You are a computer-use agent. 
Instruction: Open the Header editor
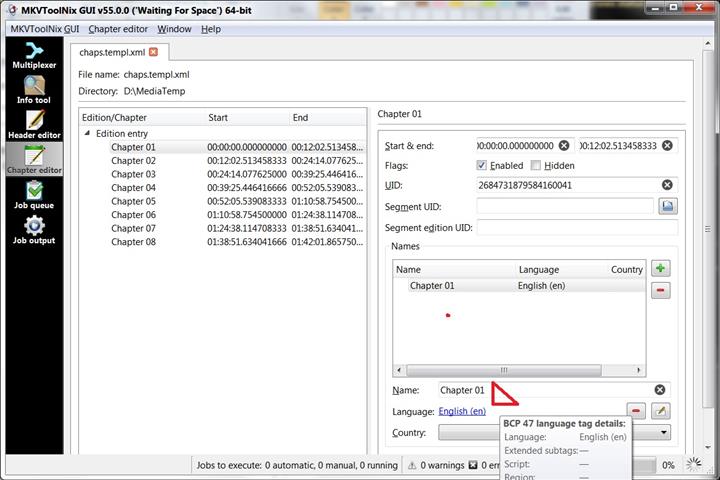click(x=34, y=125)
